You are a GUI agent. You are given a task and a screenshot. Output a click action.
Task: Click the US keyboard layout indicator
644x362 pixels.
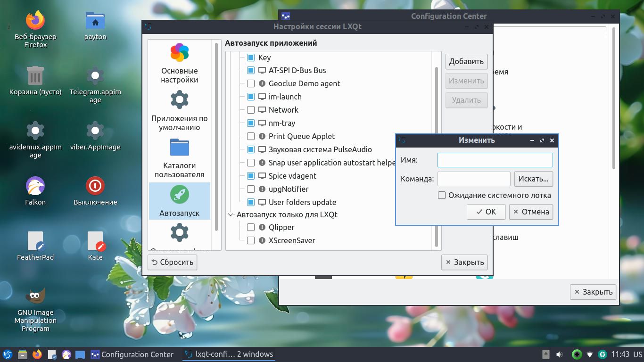pyautogui.click(x=637, y=354)
